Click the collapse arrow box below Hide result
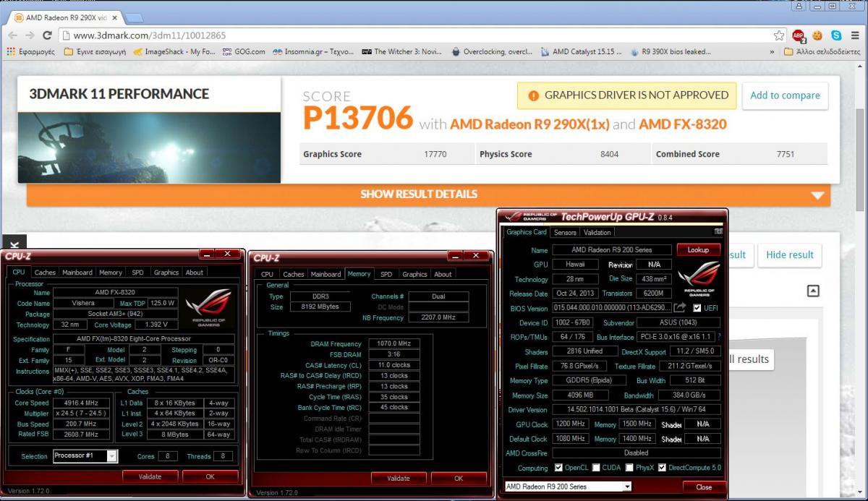 tap(813, 291)
